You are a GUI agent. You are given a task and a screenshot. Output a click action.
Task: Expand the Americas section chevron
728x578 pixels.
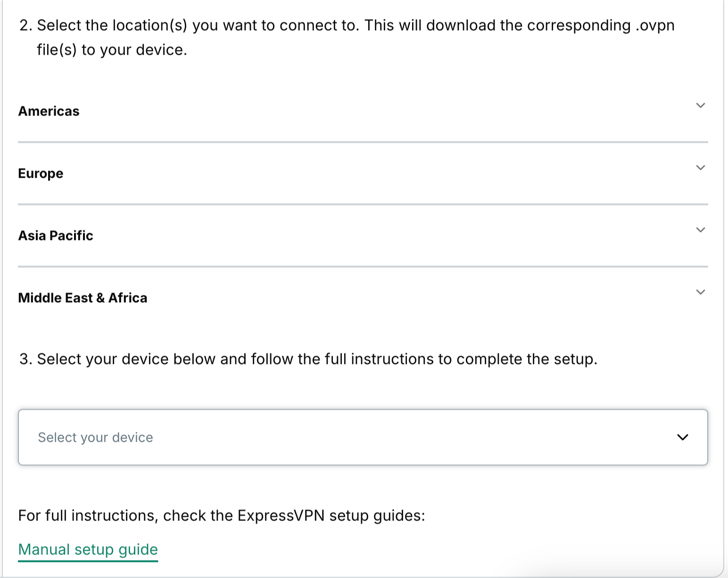pyautogui.click(x=701, y=105)
